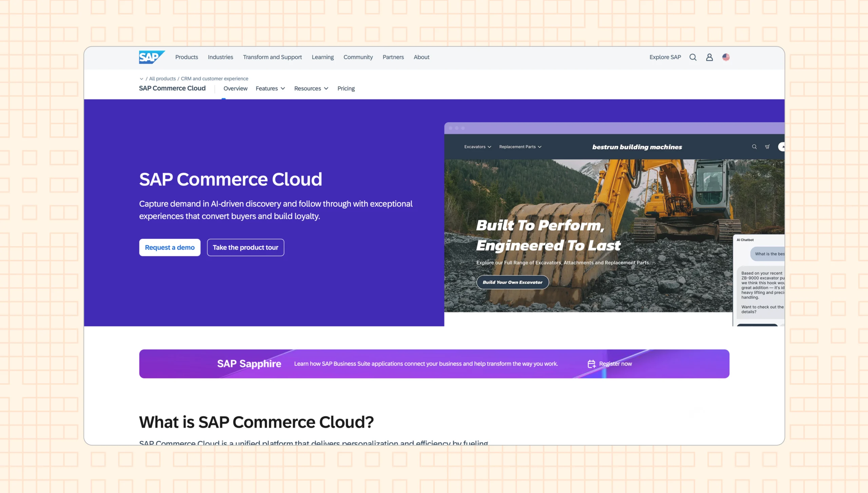Click Take the product tour button
868x493 pixels.
[x=245, y=248]
